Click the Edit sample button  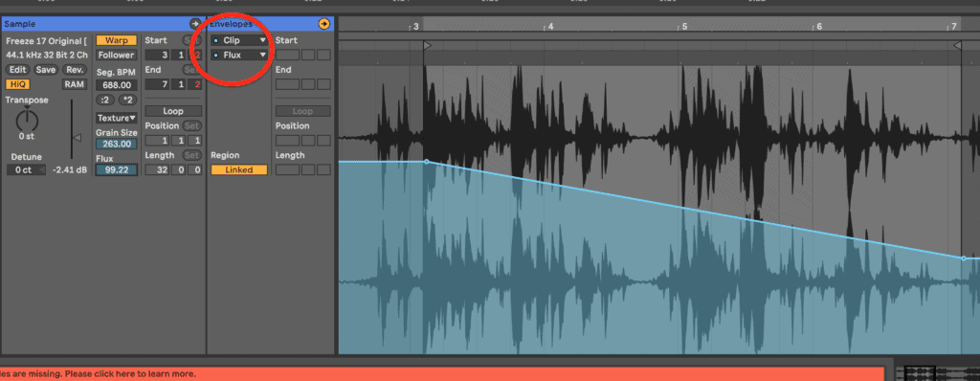[17, 70]
